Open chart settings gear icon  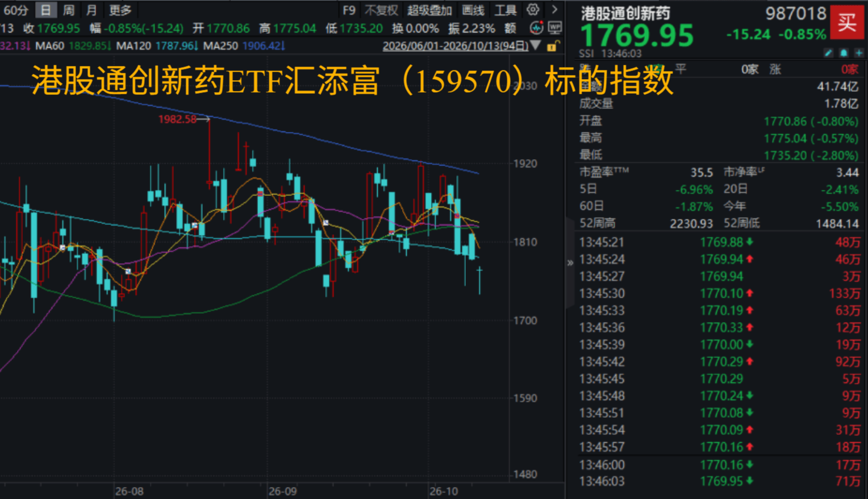click(532, 10)
